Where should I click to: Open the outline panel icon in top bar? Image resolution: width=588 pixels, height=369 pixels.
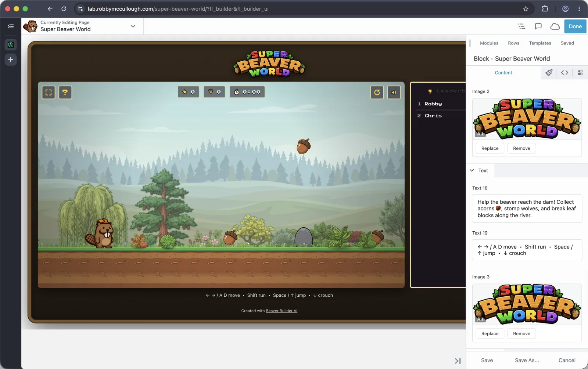[x=521, y=26]
